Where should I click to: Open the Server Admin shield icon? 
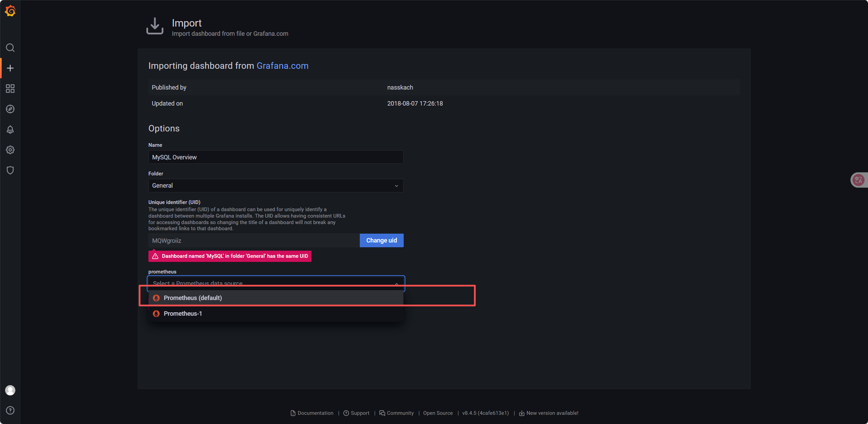point(10,170)
